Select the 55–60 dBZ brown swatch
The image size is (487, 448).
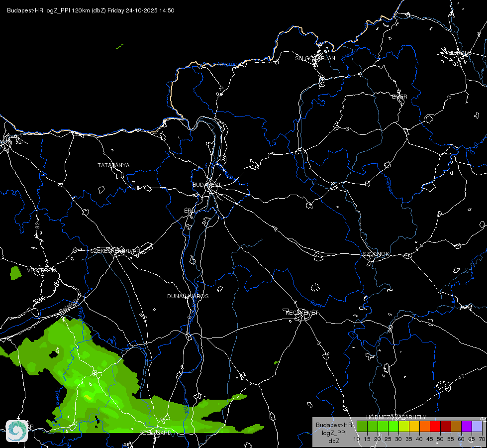coord(456,426)
